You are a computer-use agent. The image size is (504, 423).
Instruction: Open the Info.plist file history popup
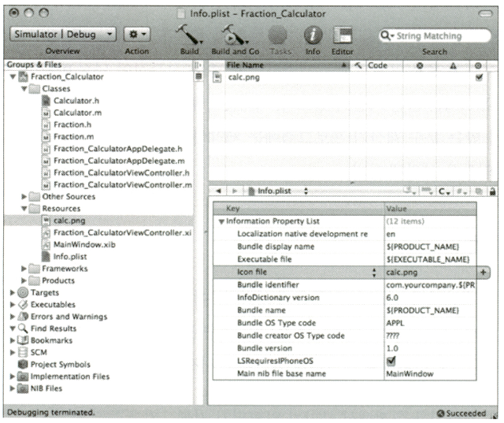coord(276,190)
